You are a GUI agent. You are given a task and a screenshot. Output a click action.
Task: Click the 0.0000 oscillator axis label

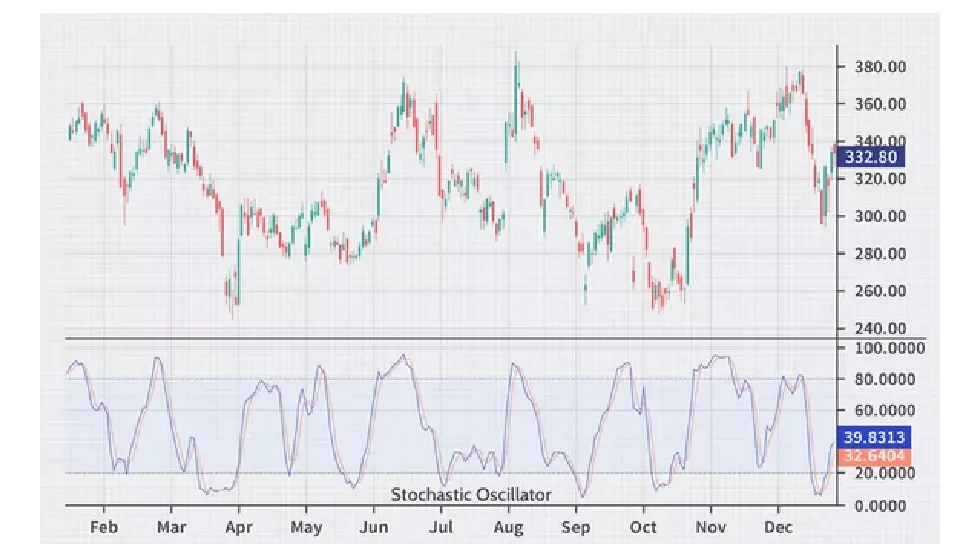coord(880,506)
